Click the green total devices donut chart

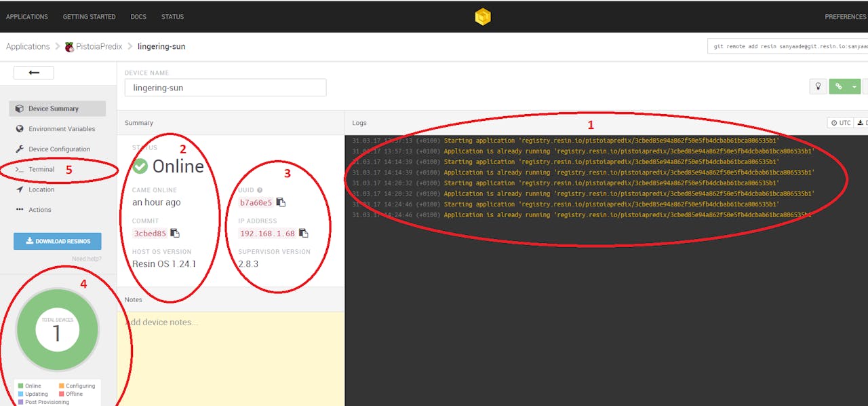[x=57, y=330]
